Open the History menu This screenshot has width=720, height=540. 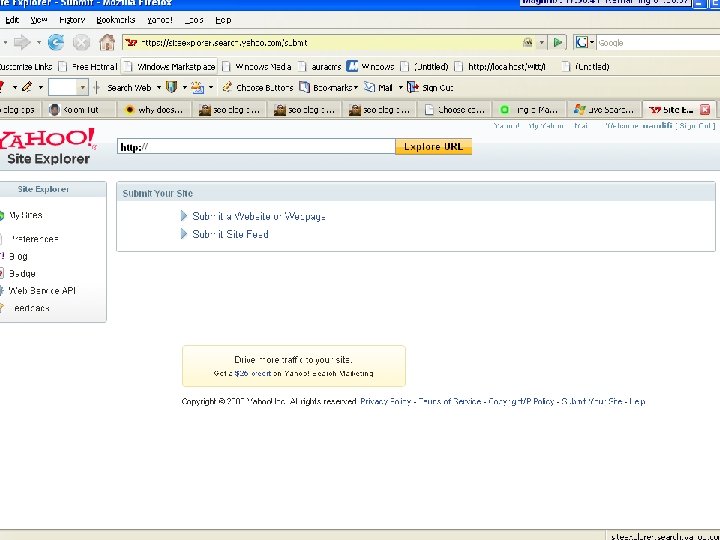point(72,20)
